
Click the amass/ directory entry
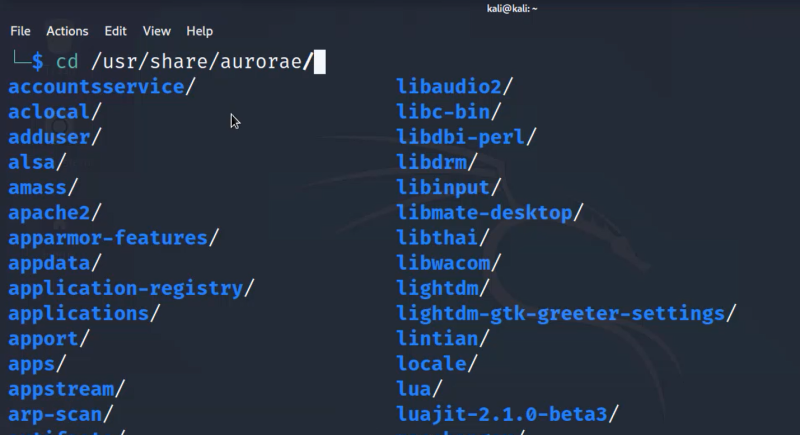point(43,188)
